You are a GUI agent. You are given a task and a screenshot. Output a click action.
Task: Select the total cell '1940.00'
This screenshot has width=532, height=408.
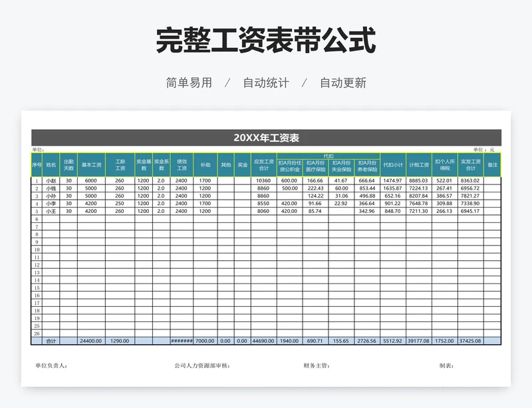[289, 341]
